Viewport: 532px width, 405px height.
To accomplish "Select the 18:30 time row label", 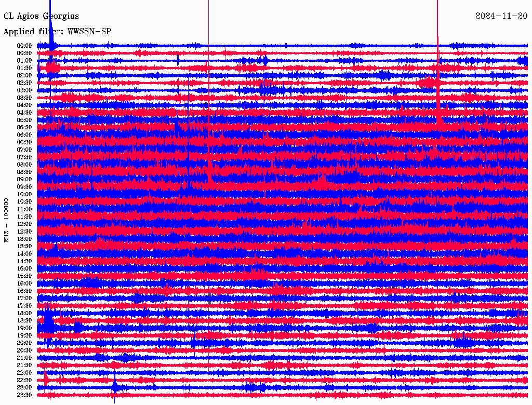I will tap(24, 321).
